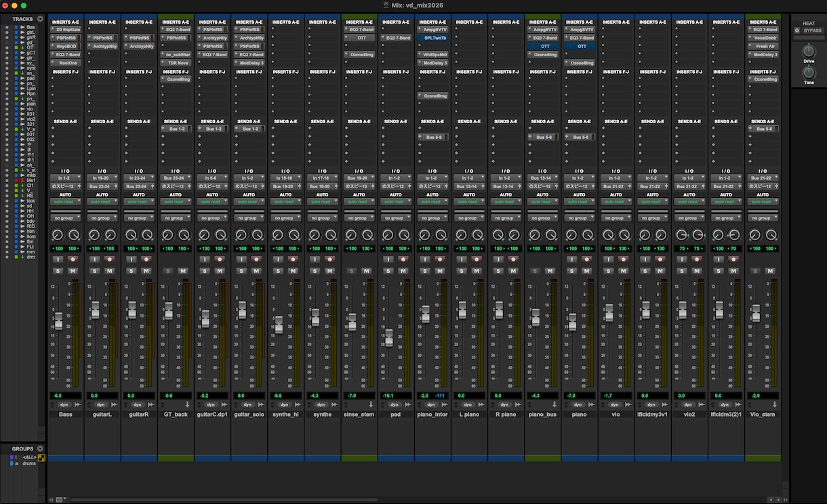Click the horizontal scrollbar below the mixer
Image resolution: width=827 pixels, height=504 pixels.
pyautogui.click(x=224, y=500)
